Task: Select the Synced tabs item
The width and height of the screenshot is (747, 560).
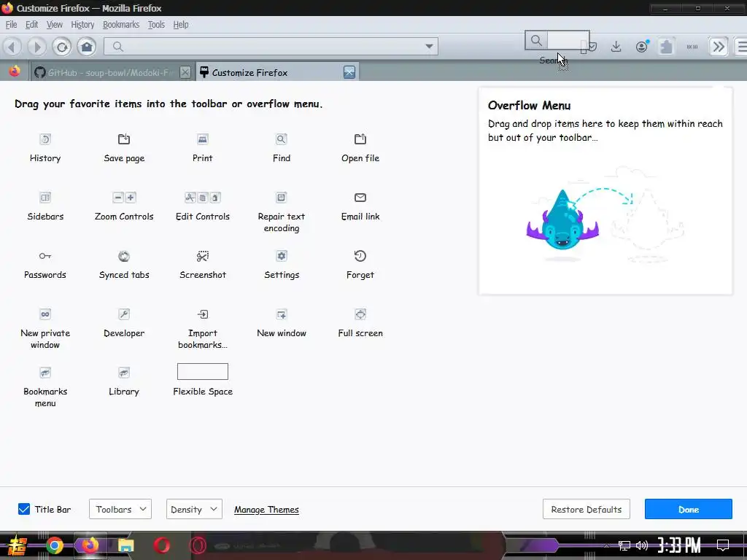Action: 124,265
